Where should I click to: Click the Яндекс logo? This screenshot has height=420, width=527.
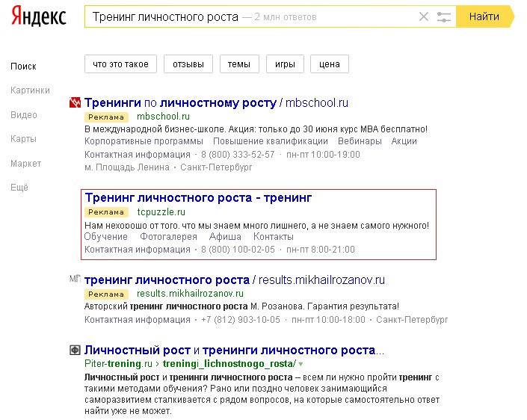[x=39, y=16]
